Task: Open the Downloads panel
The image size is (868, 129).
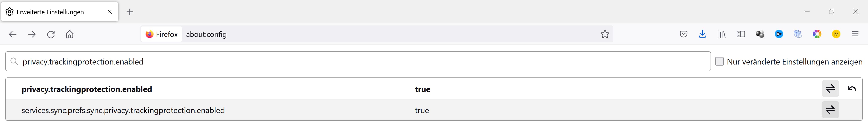Action: 702,34
